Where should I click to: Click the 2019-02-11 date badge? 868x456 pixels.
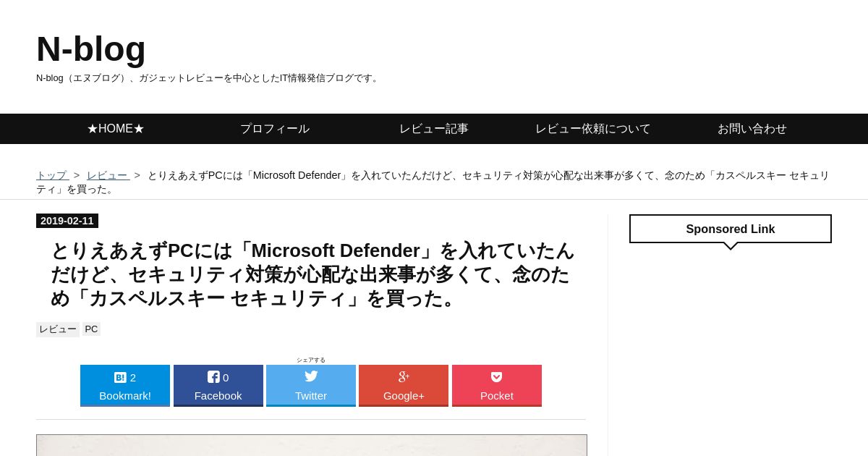pos(67,221)
